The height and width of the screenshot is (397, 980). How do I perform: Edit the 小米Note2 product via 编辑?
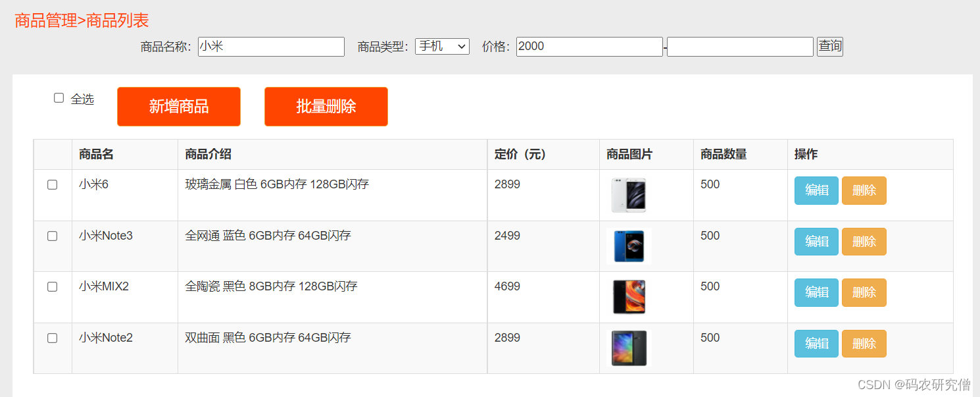tap(816, 344)
